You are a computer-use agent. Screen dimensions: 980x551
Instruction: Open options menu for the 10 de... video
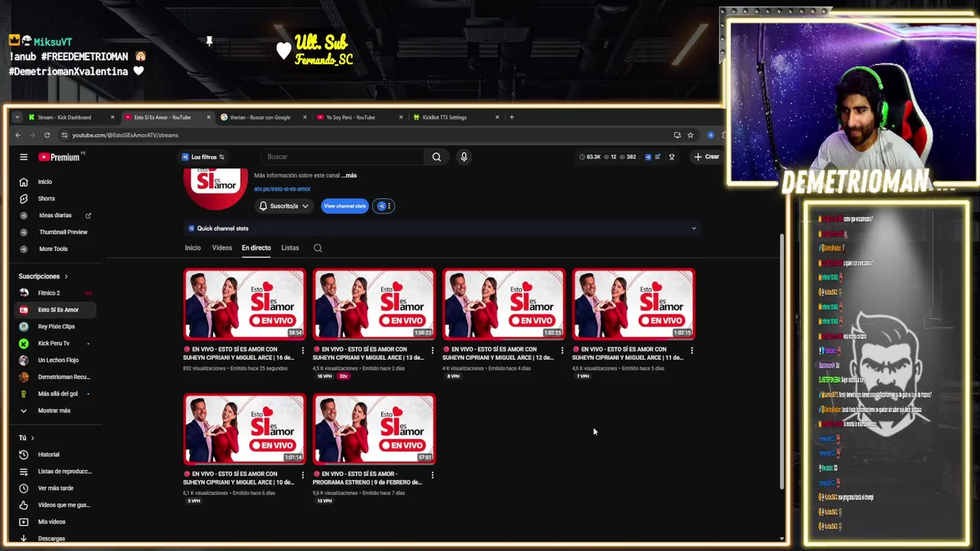coord(302,475)
